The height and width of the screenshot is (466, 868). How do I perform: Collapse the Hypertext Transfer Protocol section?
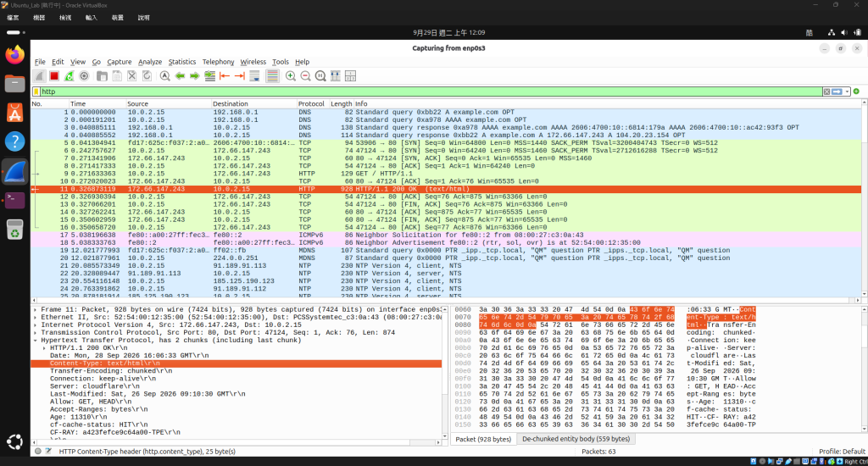36,341
